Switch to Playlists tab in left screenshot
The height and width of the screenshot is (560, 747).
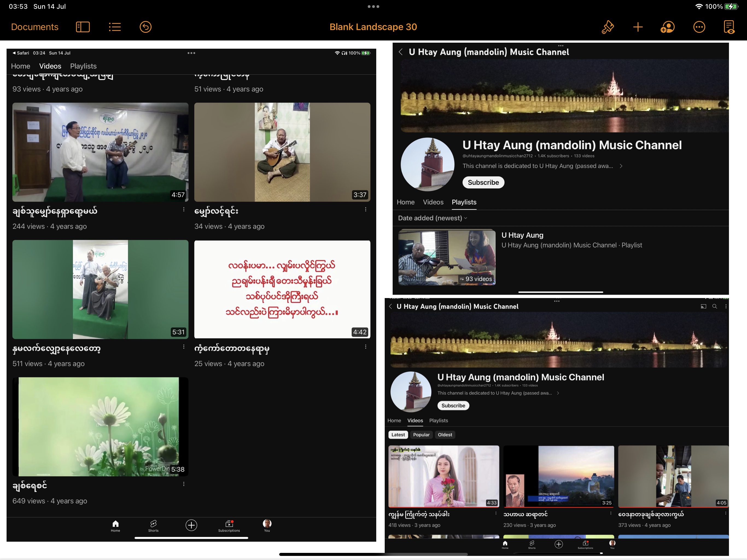click(83, 66)
